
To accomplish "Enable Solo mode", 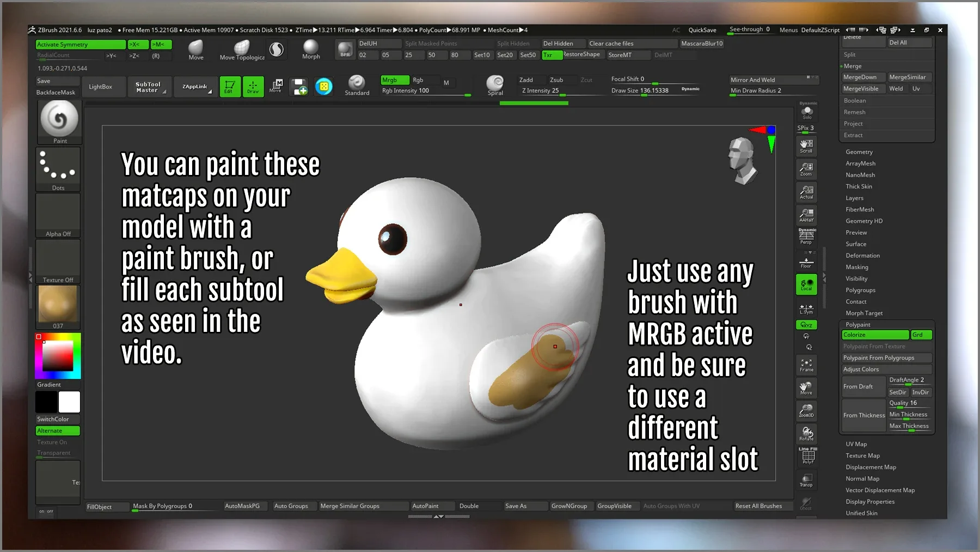I will 807,113.
